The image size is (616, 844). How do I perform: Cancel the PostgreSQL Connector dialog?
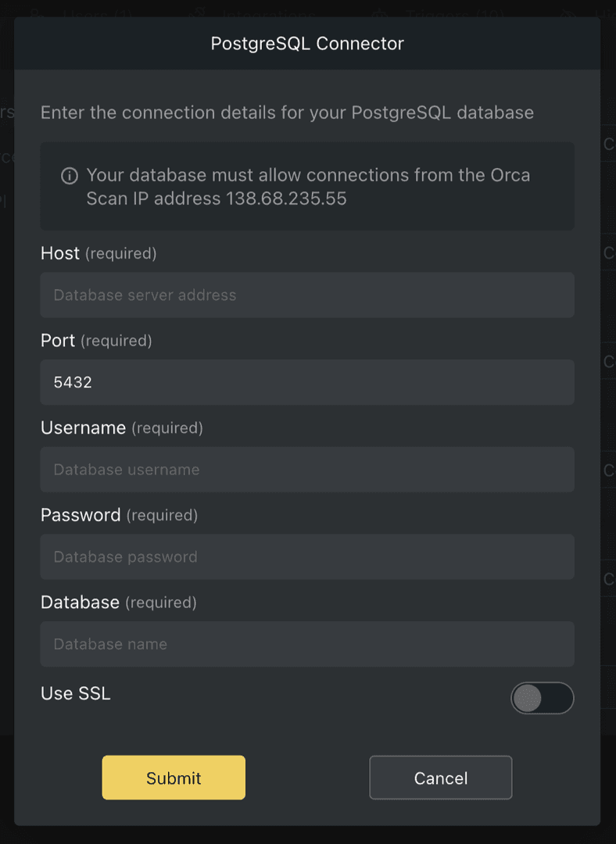440,778
